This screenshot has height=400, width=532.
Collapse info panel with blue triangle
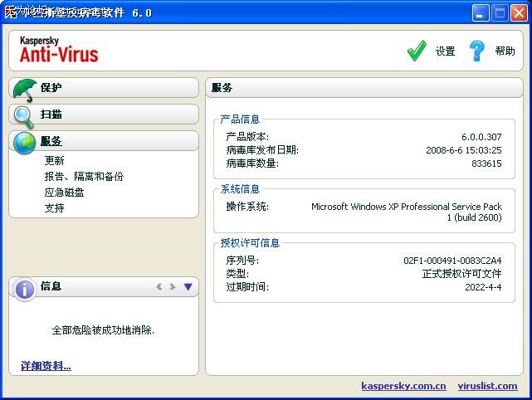(x=188, y=287)
